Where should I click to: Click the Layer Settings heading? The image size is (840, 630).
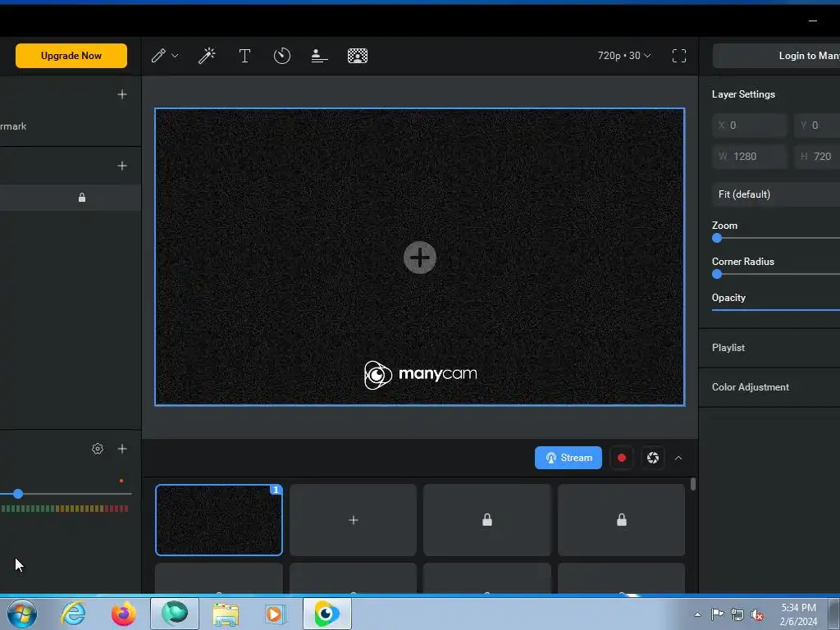click(743, 94)
